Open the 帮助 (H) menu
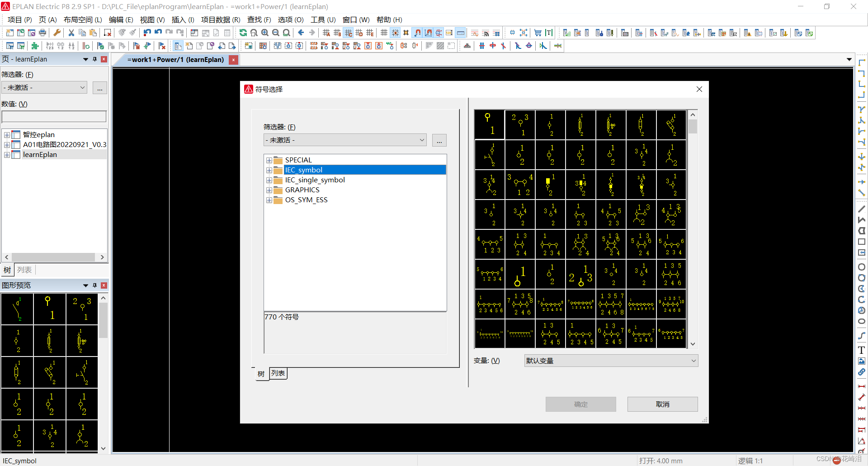868x466 pixels. [x=389, y=19]
